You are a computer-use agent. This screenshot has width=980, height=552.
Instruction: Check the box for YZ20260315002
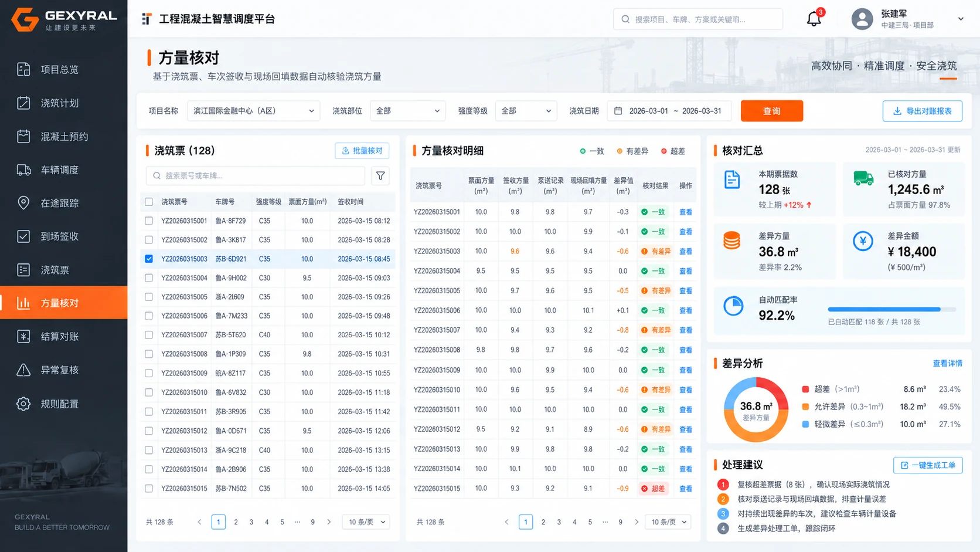tap(149, 240)
